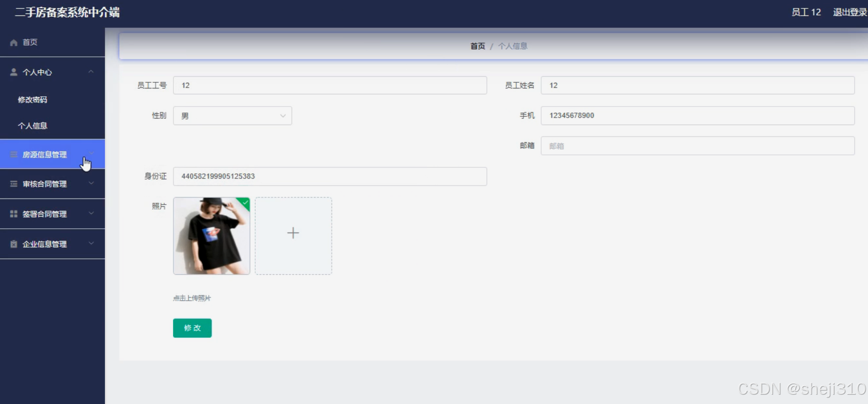Expand the 企业信息管理 chevron

(x=92, y=243)
